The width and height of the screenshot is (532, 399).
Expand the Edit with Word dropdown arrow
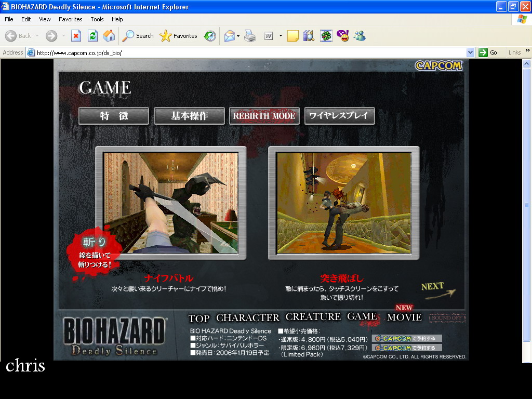[281, 36]
